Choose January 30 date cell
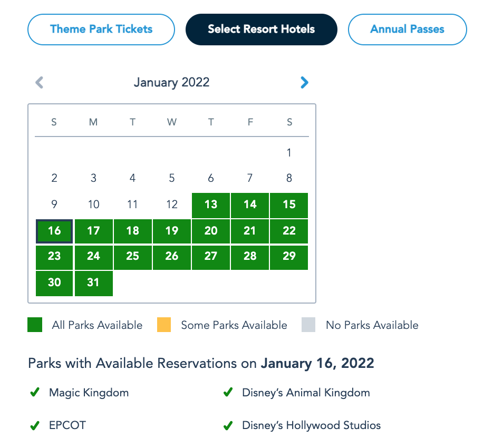This screenshot has height=448, width=503. [x=54, y=283]
